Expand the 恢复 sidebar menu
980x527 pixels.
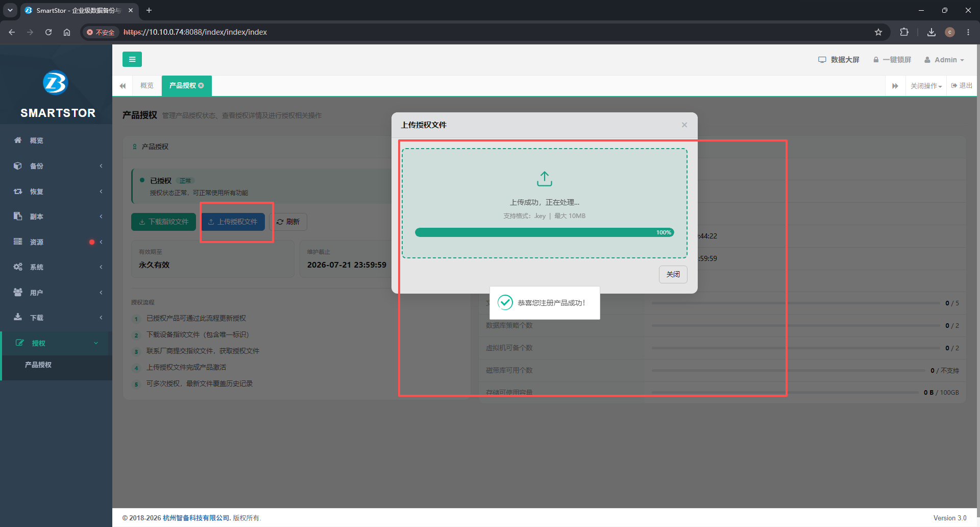click(56, 191)
